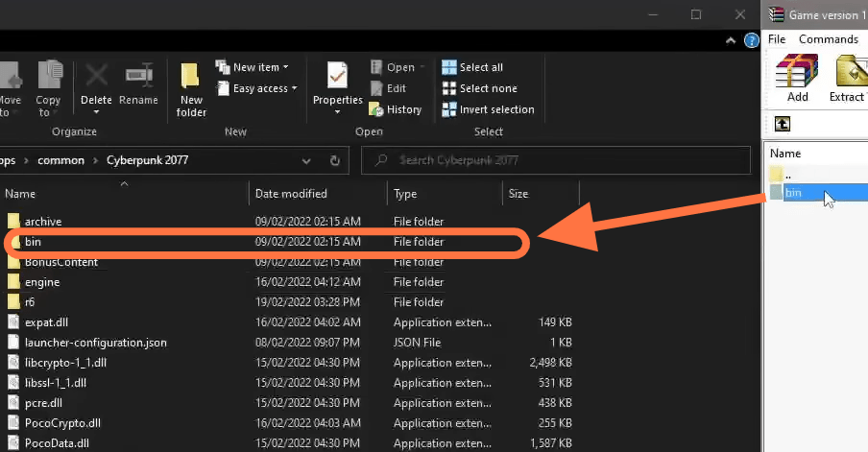Screen dimensions: 868x452
Task: Select the archive folder
Action: [x=43, y=222]
